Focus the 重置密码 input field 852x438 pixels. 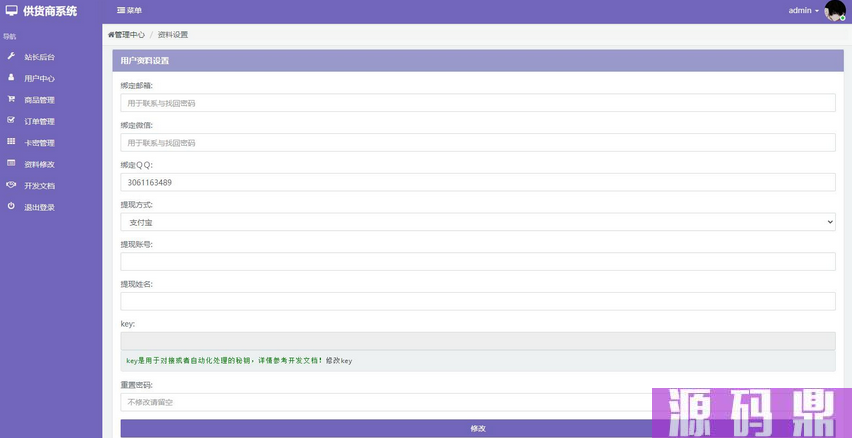(x=478, y=402)
